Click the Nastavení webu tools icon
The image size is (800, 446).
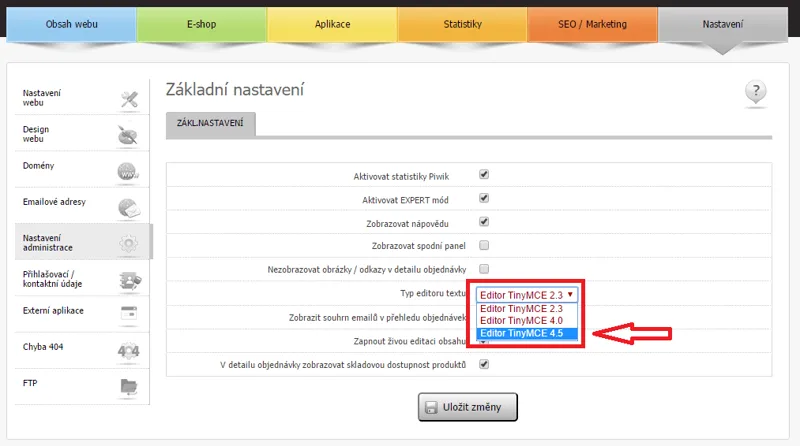129,99
